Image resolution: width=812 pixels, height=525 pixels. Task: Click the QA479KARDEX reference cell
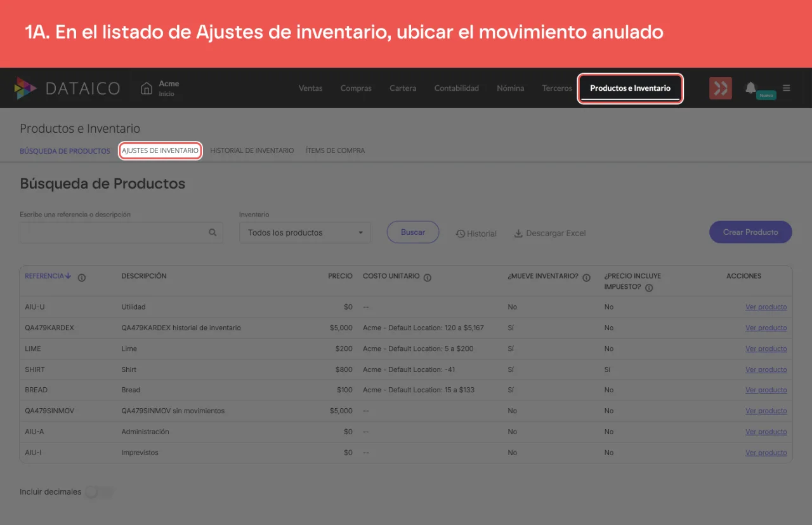(49, 328)
